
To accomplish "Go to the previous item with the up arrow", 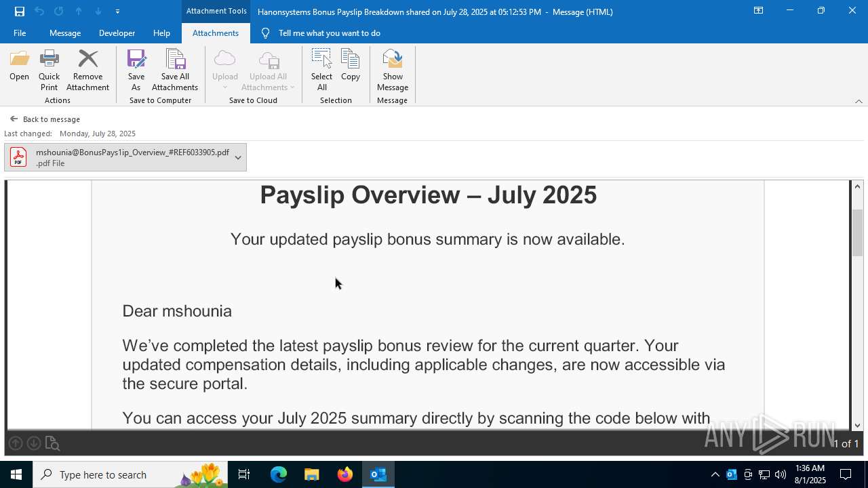I will click(79, 12).
